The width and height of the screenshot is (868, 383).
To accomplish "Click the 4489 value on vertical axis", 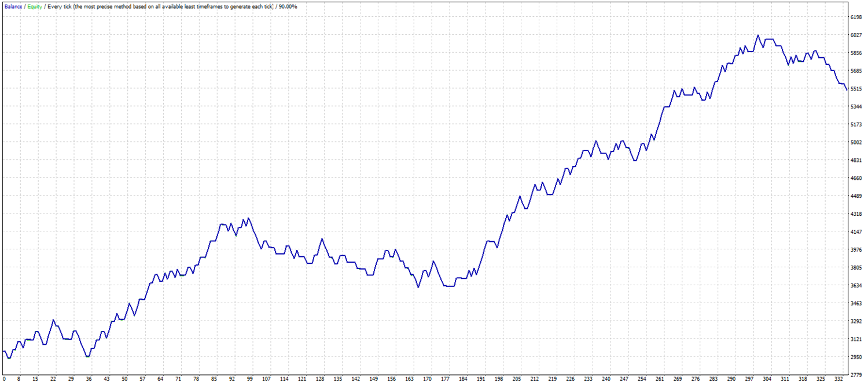I will pyautogui.click(x=856, y=196).
